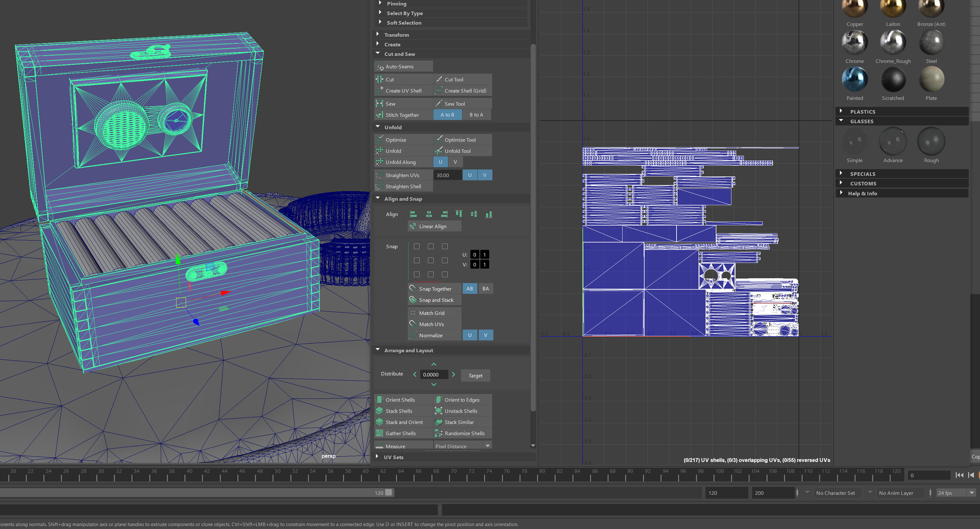Click the Stack Shells icon
Screen dimensions: 980x529
click(379, 411)
